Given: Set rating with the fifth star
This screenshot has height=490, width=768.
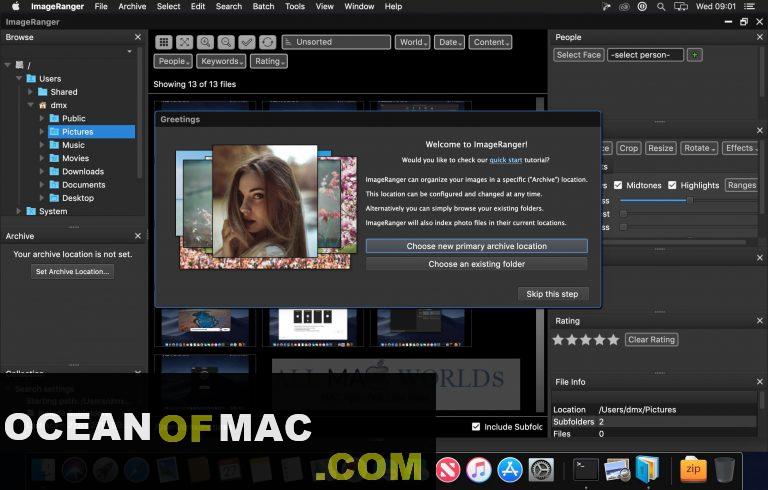Looking at the screenshot, I should (613, 340).
